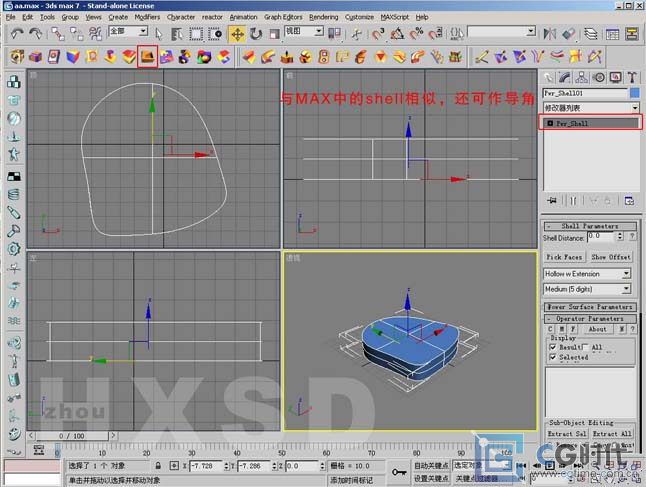Open the 全部 selection filter dropdown
Viewport: 646px width, 487px height.
click(x=128, y=31)
